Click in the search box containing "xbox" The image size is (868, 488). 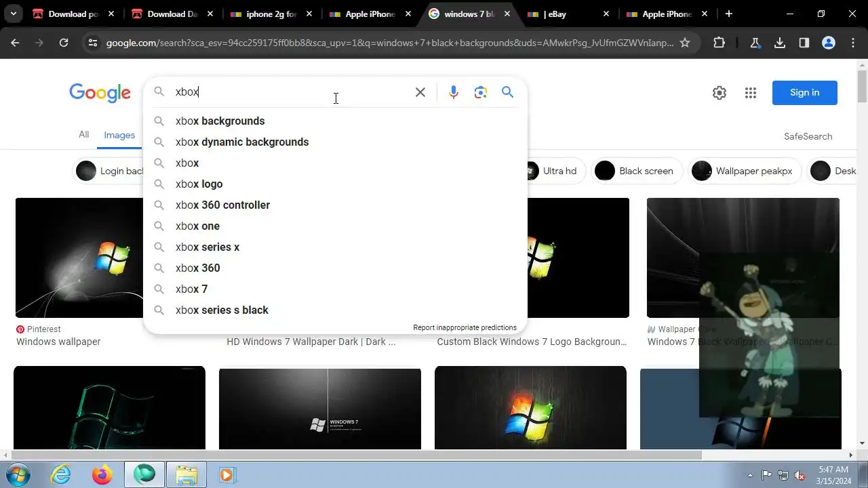point(290,92)
